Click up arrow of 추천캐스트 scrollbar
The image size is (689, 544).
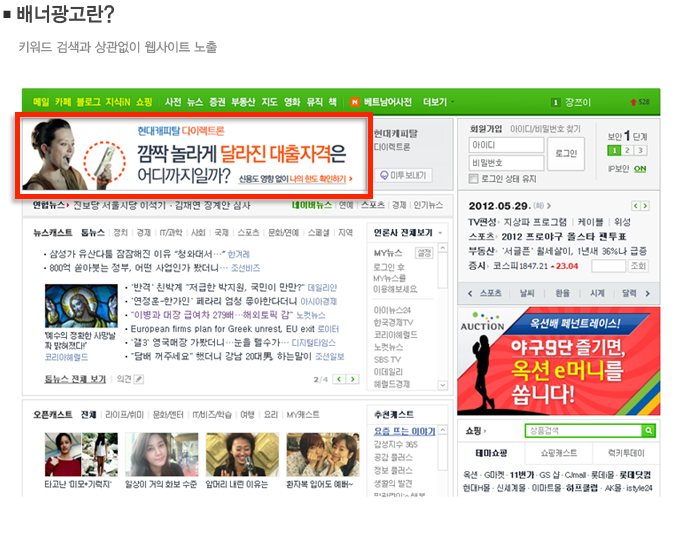pos(443,430)
